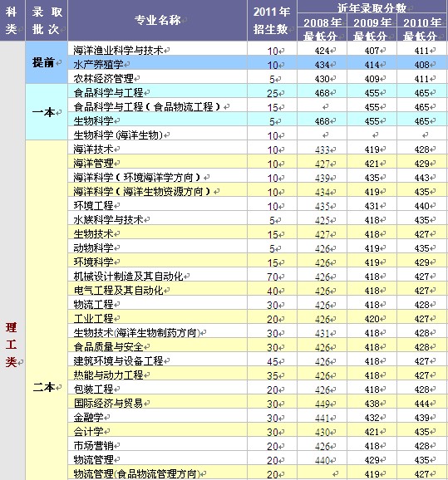448x480 pixels.
Task: Select the 金融学 major cell
Action: [89, 417]
